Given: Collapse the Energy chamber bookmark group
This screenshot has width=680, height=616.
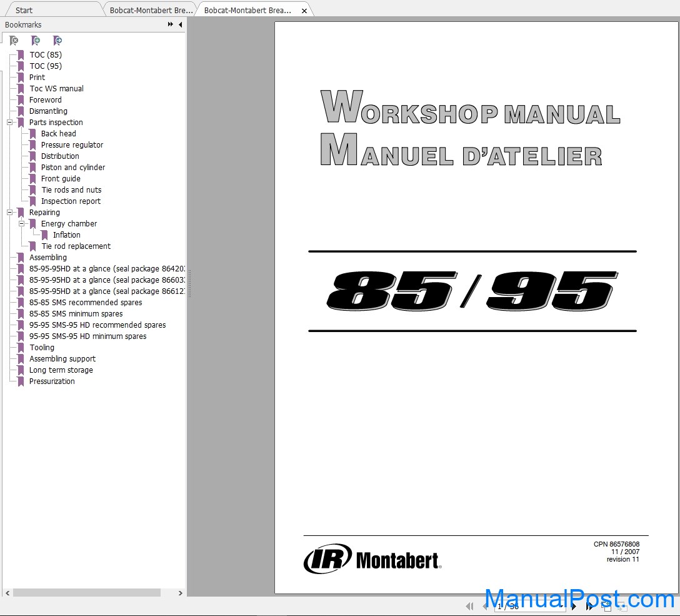Looking at the screenshot, I should (21, 224).
